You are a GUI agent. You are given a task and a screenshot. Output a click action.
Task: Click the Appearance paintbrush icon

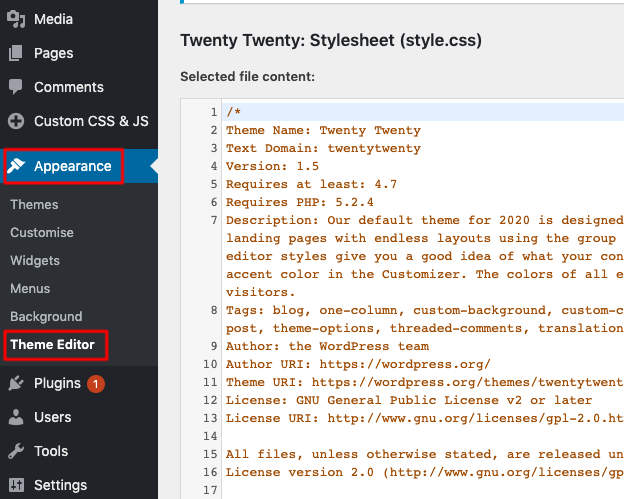(16, 166)
